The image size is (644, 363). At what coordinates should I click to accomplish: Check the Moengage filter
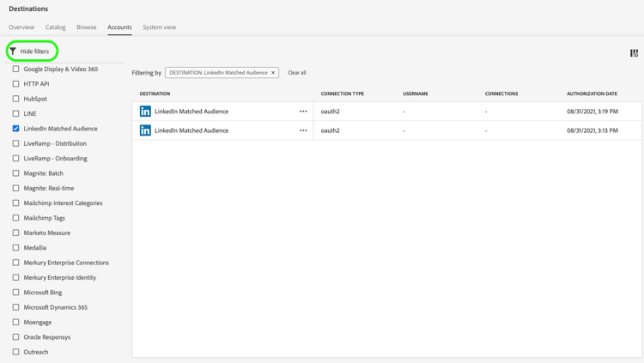pyautogui.click(x=15, y=322)
